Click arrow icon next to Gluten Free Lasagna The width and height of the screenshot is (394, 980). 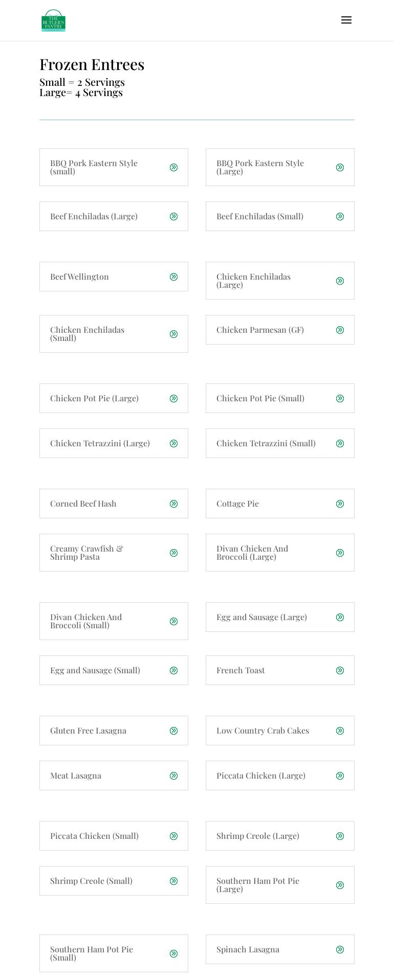click(x=174, y=731)
